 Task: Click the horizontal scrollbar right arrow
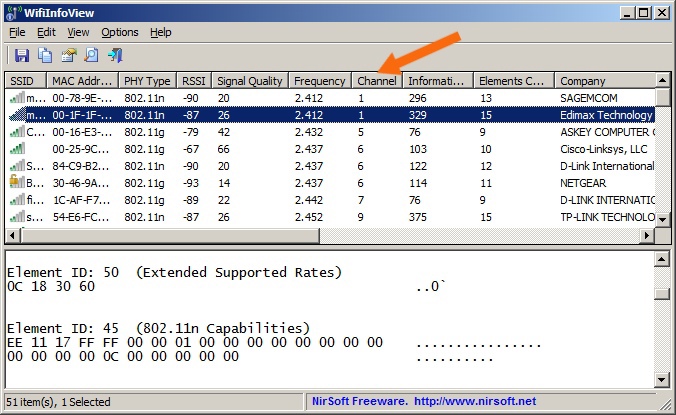click(x=647, y=235)
